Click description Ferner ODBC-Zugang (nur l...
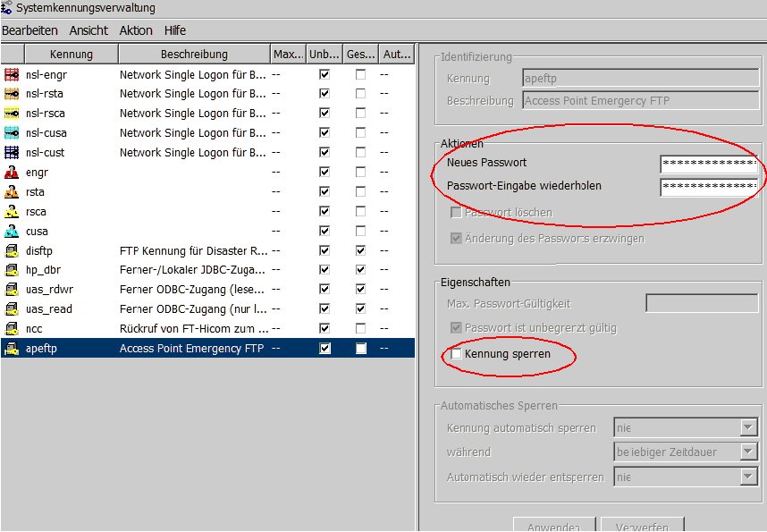The width and height of the screenshot is (767, 532). [x=193, y=308]
